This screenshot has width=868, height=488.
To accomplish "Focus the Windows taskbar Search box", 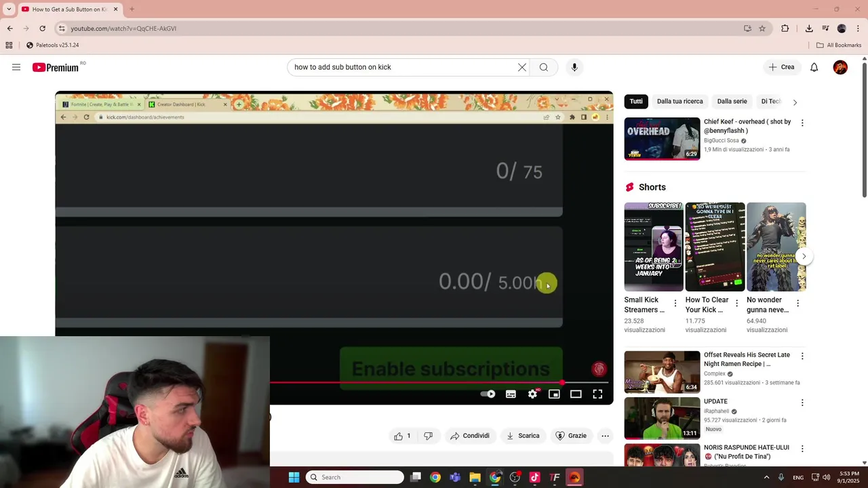I will click(355, 477).
